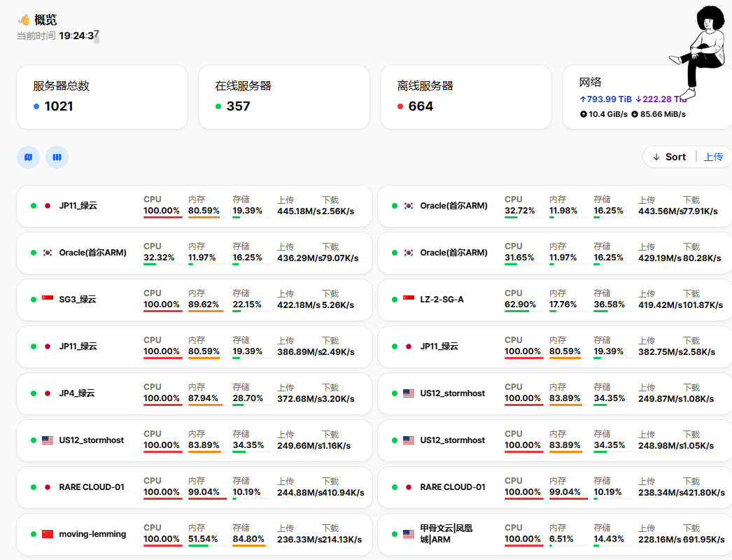This screenshot has height=560, width=732.
Task: Click green status dot on LZ-2-SG-A card
Action: point(395,300)
